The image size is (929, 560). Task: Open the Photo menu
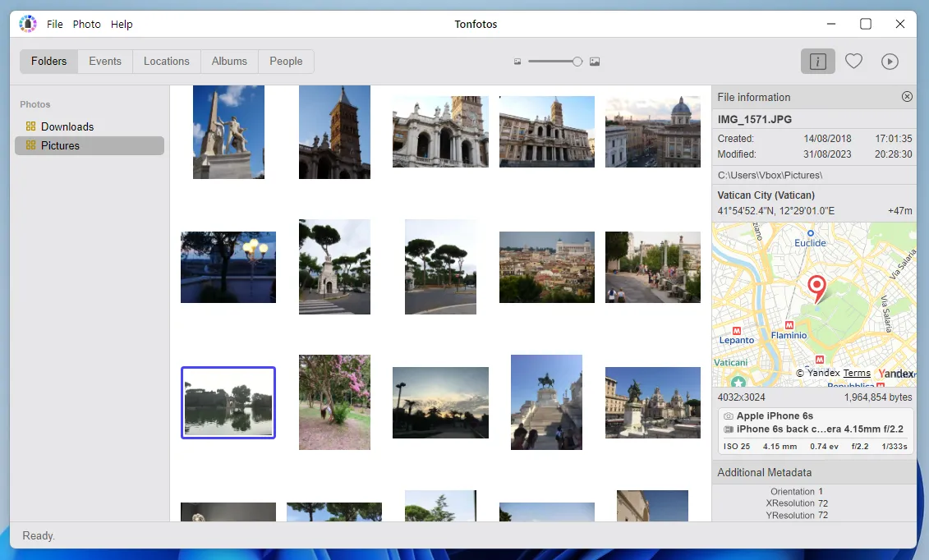87,24
